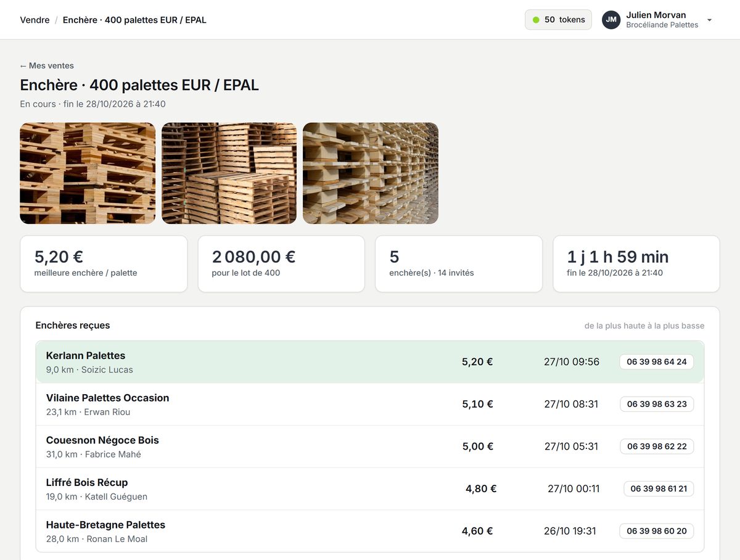Select the Haute-Bretagne Palettes bid row
The height and width of the screenshot is (560, 740).
370,531
